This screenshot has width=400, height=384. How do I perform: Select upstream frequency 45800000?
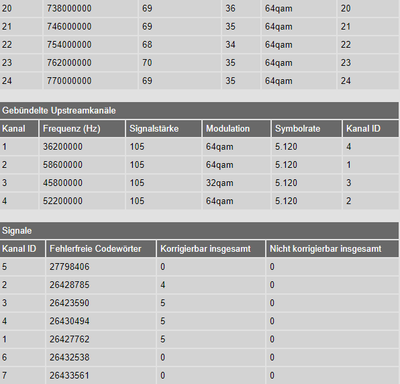[63, 183]
